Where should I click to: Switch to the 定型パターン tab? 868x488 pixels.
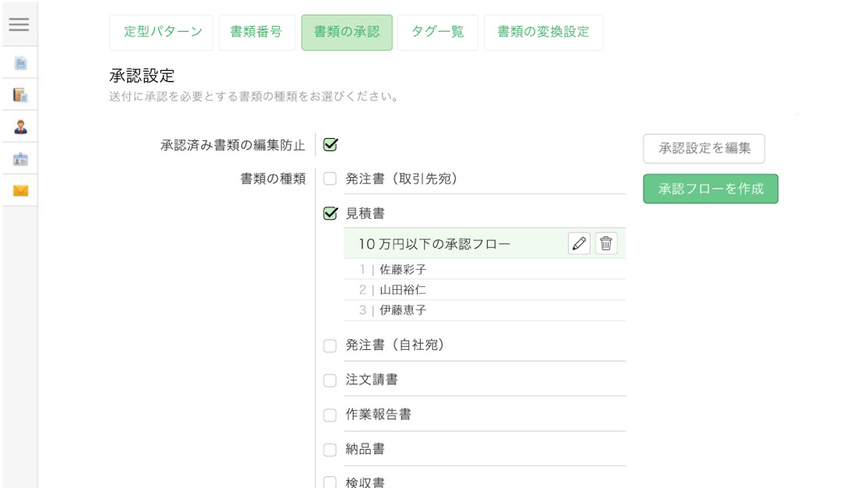pyautogui.click(x=161, y=32)
